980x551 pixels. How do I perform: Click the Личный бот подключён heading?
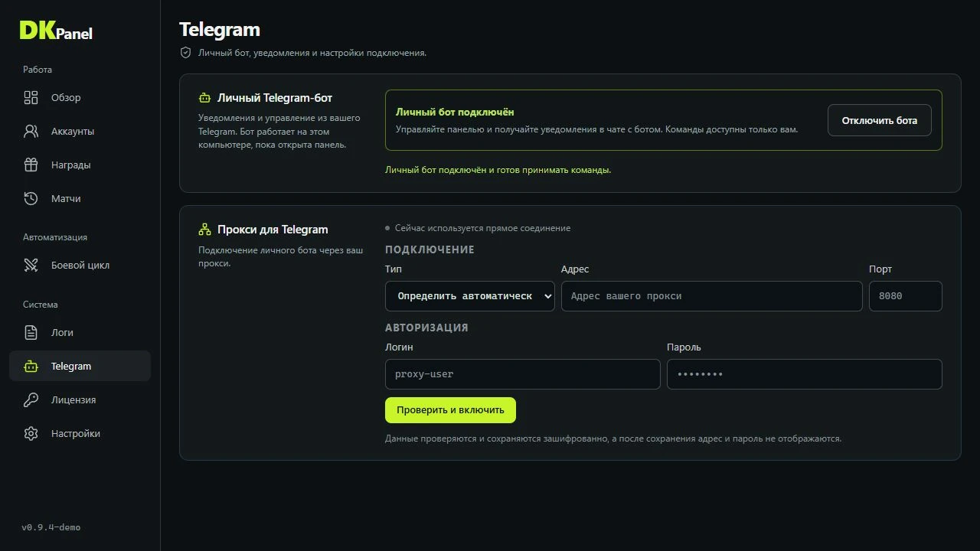[x=455, y=112]
